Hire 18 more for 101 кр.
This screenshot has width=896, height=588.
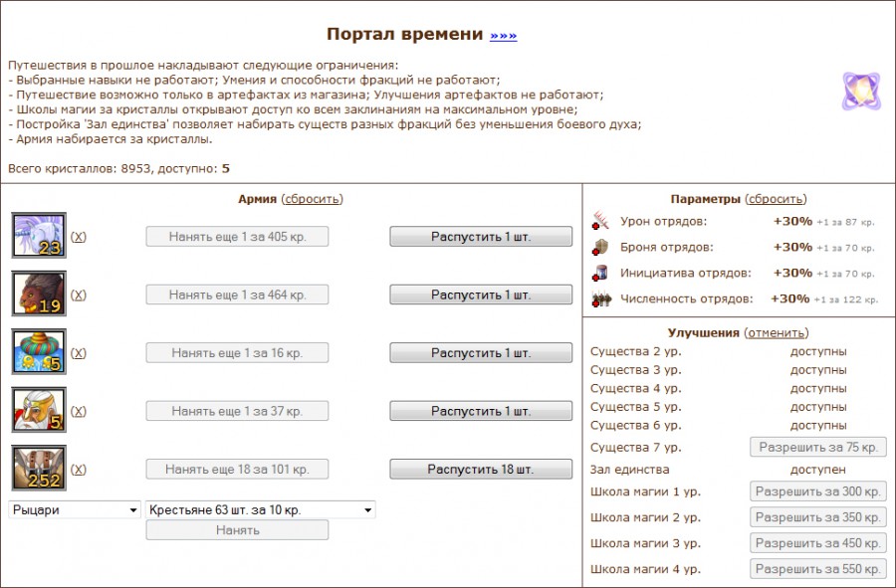[x=237, y=470]
